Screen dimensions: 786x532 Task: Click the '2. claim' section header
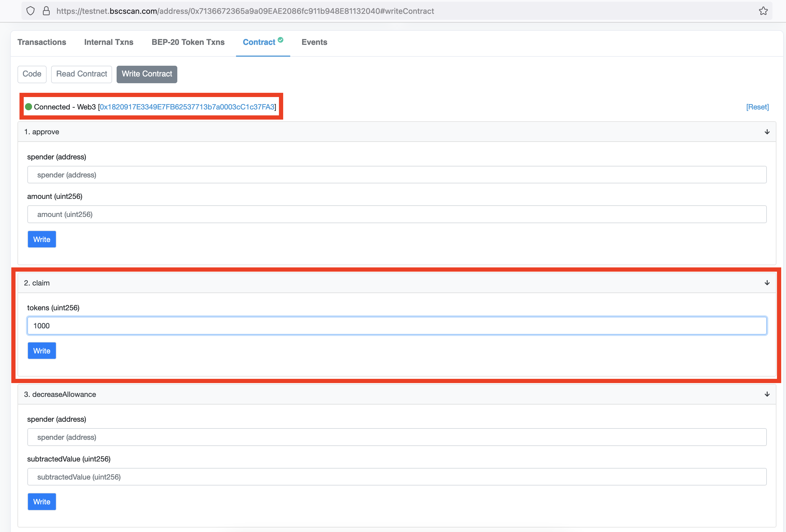click(397, 283)
